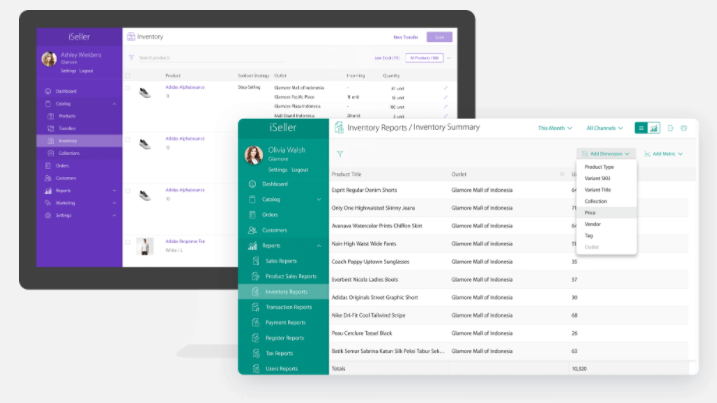
Task: Choose Collection from dimension menu
Action: click(606, 201)
